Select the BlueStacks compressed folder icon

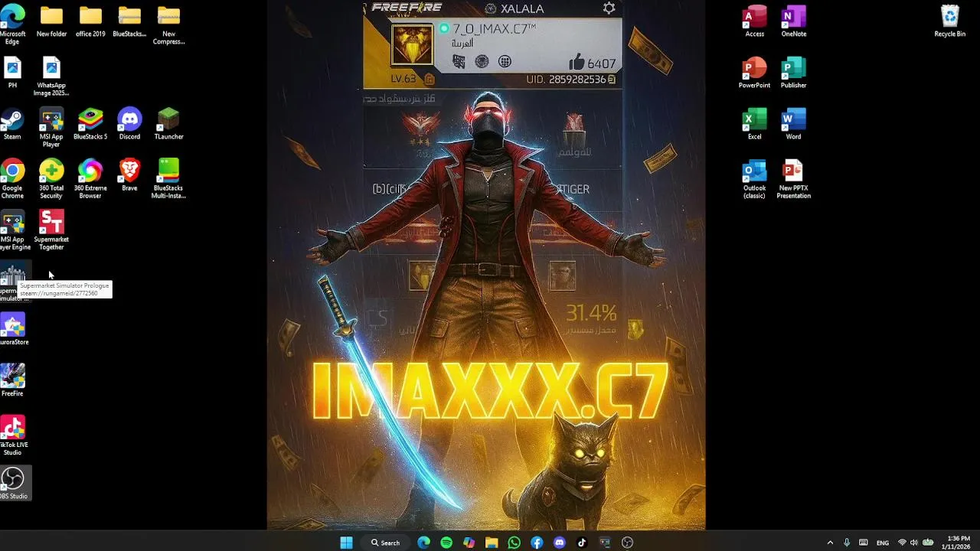(x=129, y=22)
